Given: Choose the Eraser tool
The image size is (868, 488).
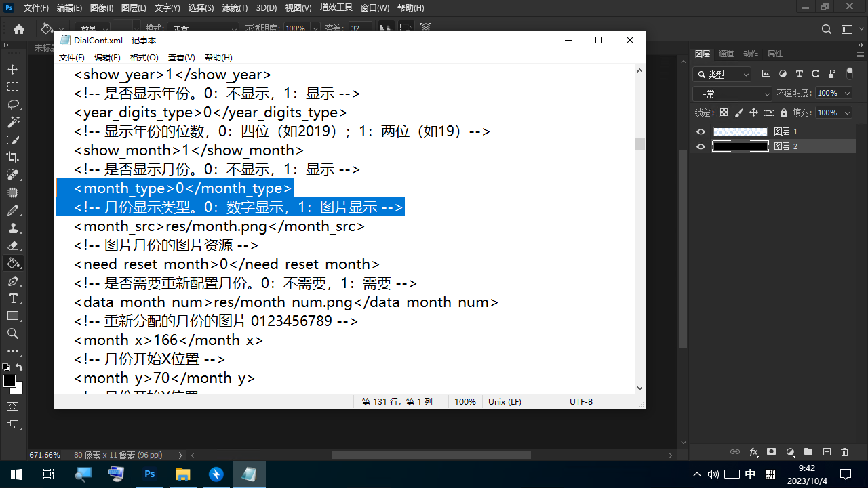Looking at the screenshot, I should [x=13, y=245].
